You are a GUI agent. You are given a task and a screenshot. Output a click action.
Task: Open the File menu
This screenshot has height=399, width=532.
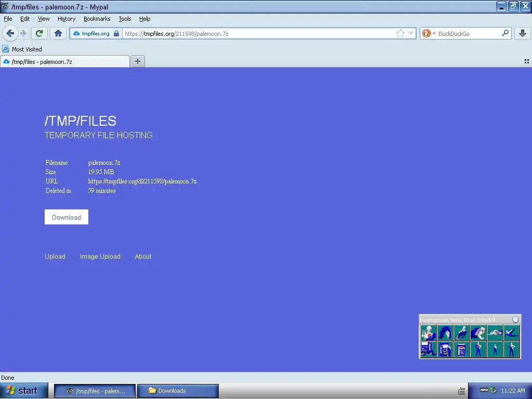(8, 19)
